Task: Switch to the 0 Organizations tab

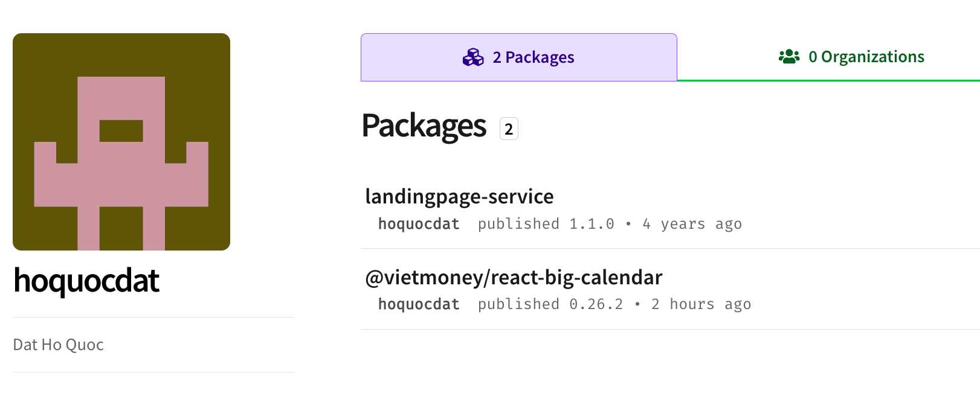Action: (828, 57)
